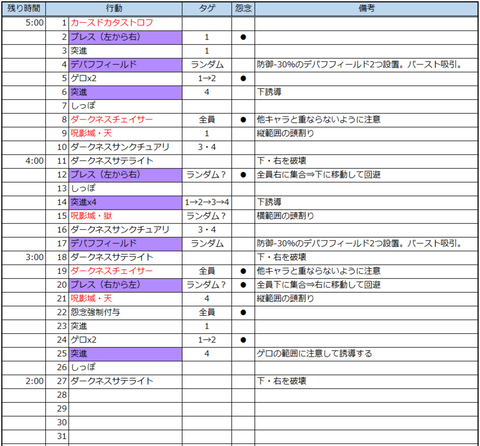Click the 怨念 dot in row 12
480x446 pixels.
pyautogui.click(x=243, y=175)
